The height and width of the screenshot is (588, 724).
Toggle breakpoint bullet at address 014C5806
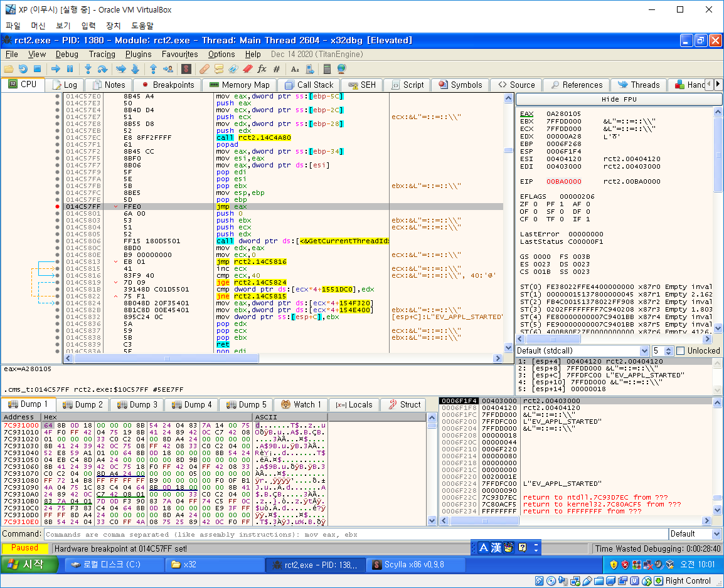point(57,241)
